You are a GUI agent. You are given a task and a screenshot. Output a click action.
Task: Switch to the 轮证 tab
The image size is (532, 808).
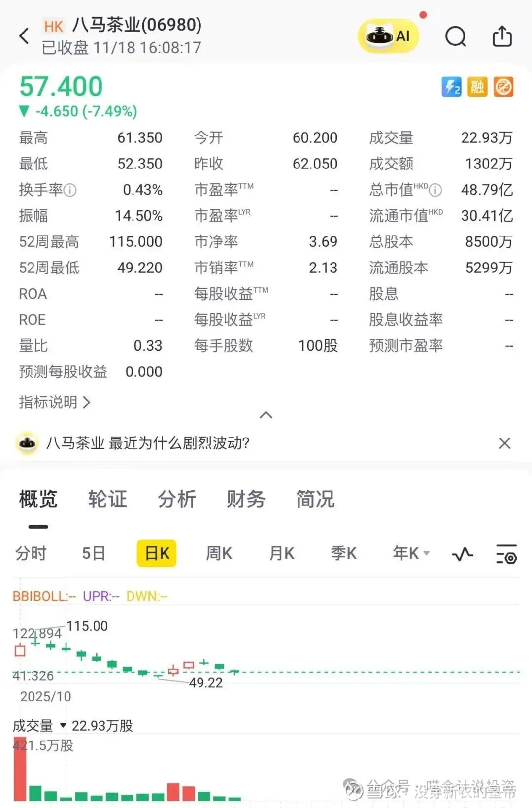[107, 499]
